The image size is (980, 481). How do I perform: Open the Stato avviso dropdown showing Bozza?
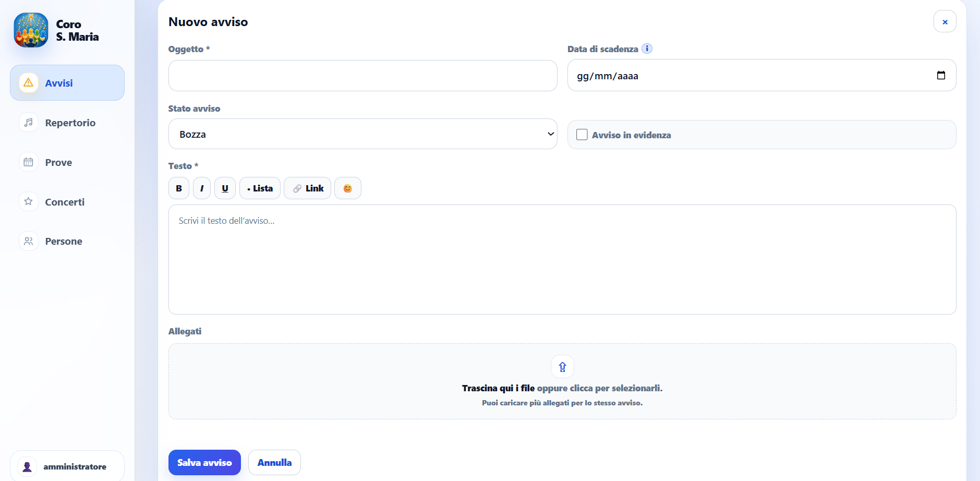tap(363, 134)
